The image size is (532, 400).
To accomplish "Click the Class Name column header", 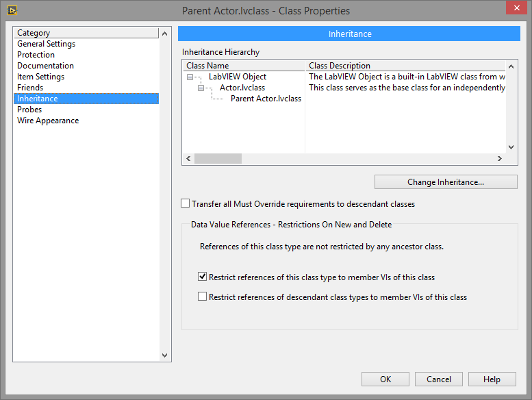I will (x=244, y=66).
